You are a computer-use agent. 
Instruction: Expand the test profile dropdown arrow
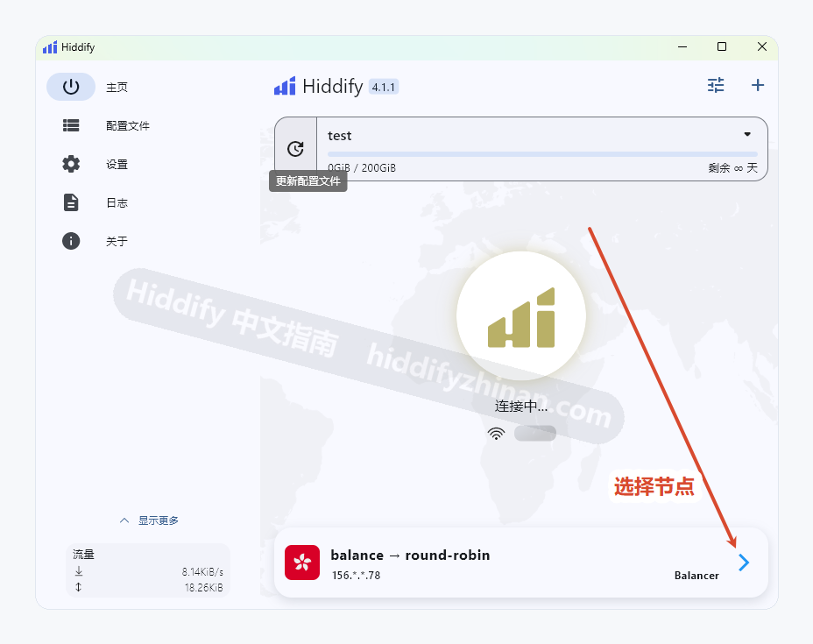tap(747, 134)
